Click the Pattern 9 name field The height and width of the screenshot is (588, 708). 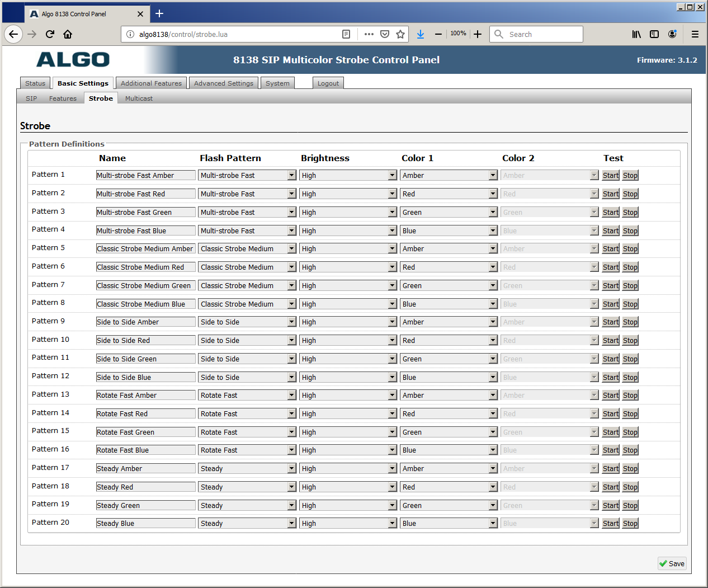coord(145,322)
